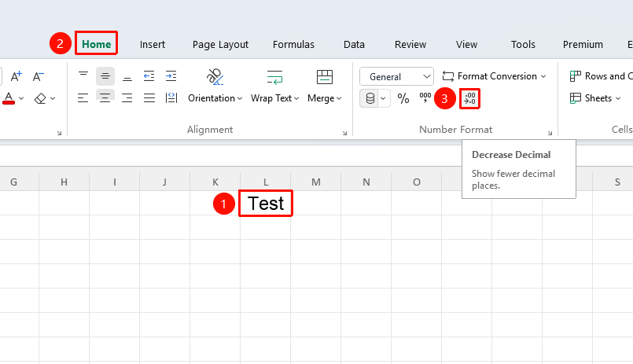Viewport: 633px width, 364px height.
Task: Align text left
Action: click(x=83, y=98)
